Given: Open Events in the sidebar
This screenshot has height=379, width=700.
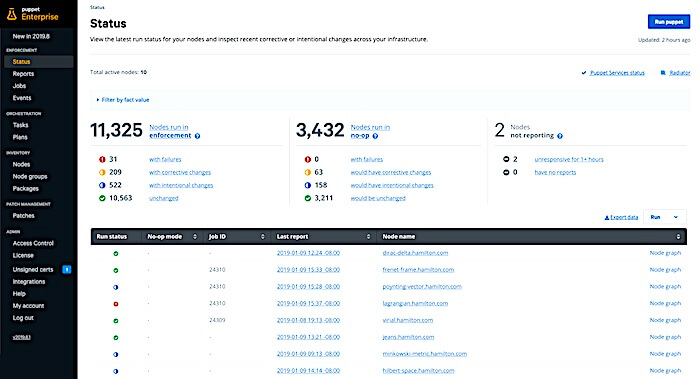Looking at the screenshot, I should (x=22, y=98).
